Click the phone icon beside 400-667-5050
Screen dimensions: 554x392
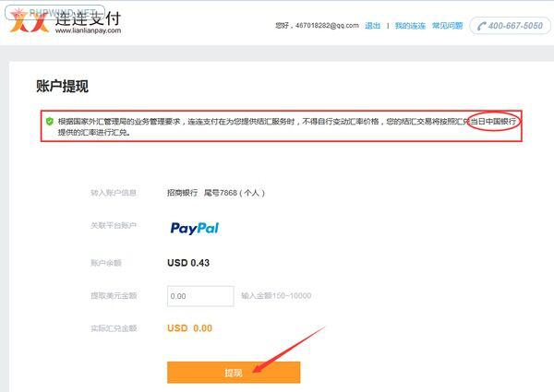pos(481,26)
